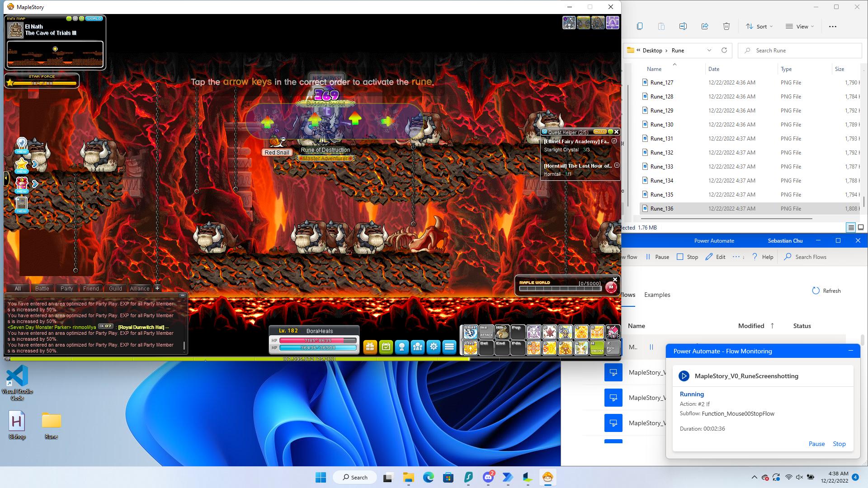This screenshot has height=488, width=868.
Task: Click the Rename icon in File Explorer toolbar
Action: [x=683, y=26]
